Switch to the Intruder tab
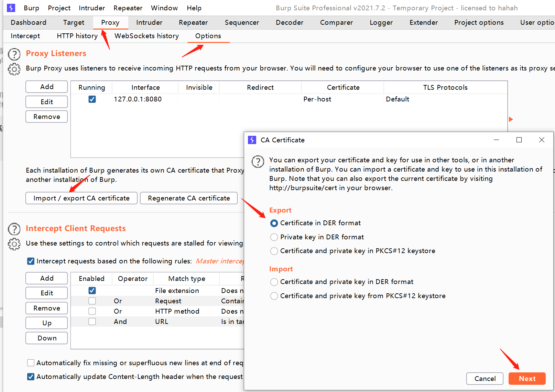Viewport: 555px width, 392px height. (149, 22)
